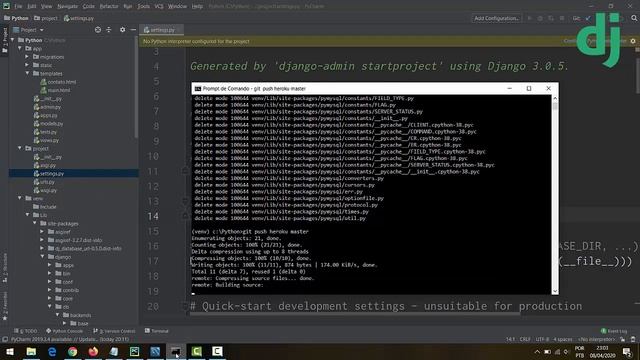The width and height of the screenshot is (640, 360).
Task: Collapse the project folder in tree
Action: pos(20,148)
